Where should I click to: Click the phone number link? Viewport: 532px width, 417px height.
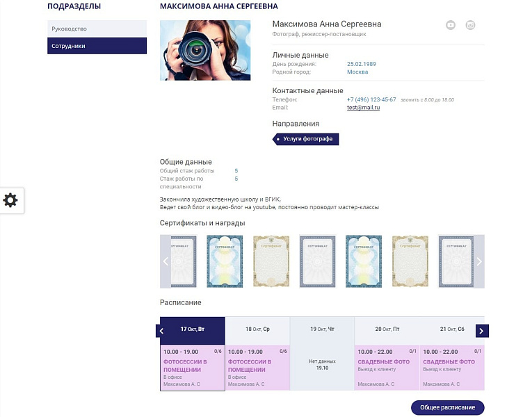click(371, 99)
